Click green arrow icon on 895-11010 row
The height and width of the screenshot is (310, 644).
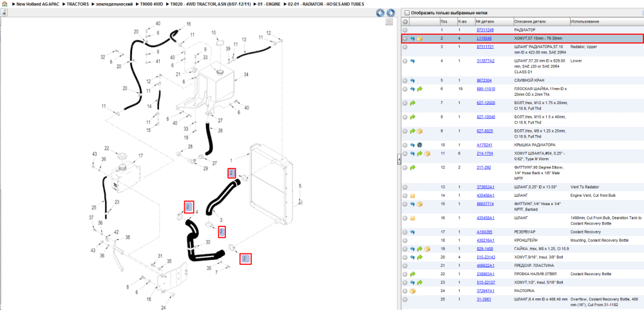tap(420, 89)
